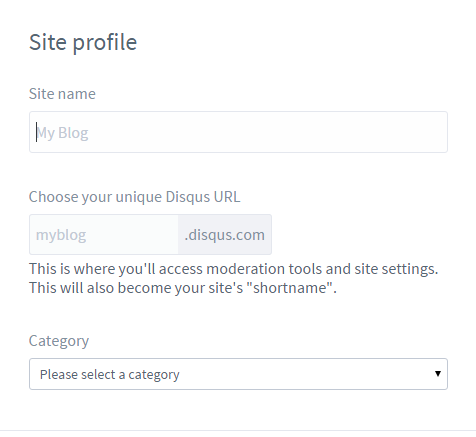Focus the myblog Disqus URL field

pyautogui.click(x=104, y=235)
